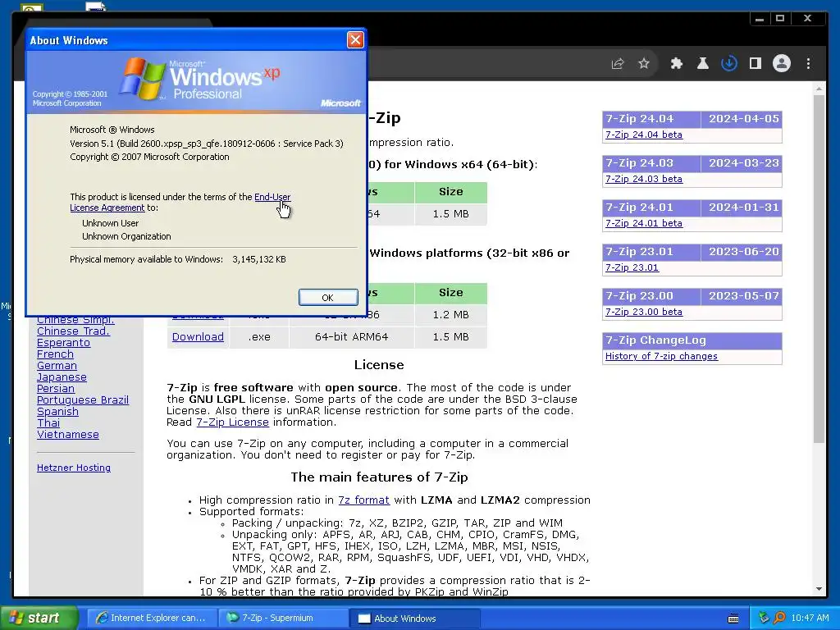Click the page scrollbar down arrow
The width and height of the screenshot is (840, 630).
(819, 589)
